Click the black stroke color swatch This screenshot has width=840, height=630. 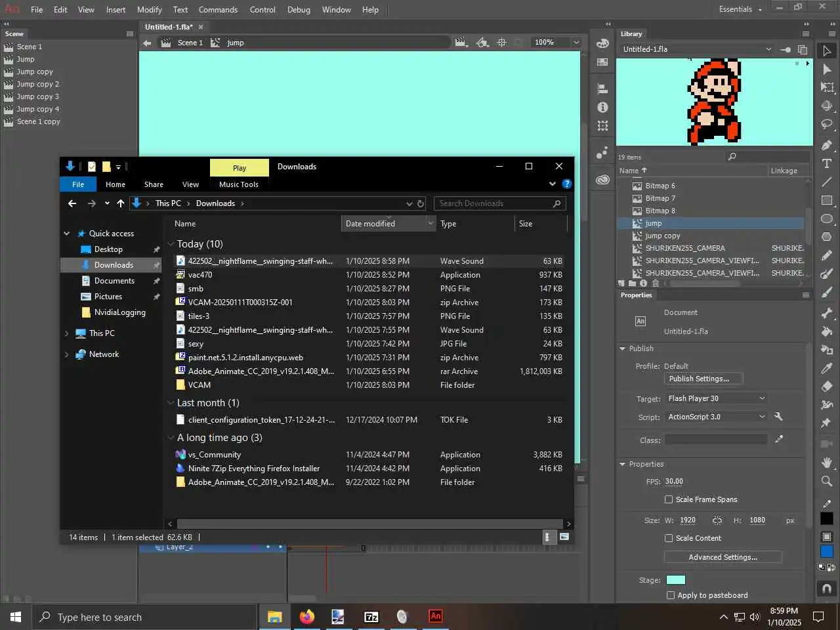827,518
